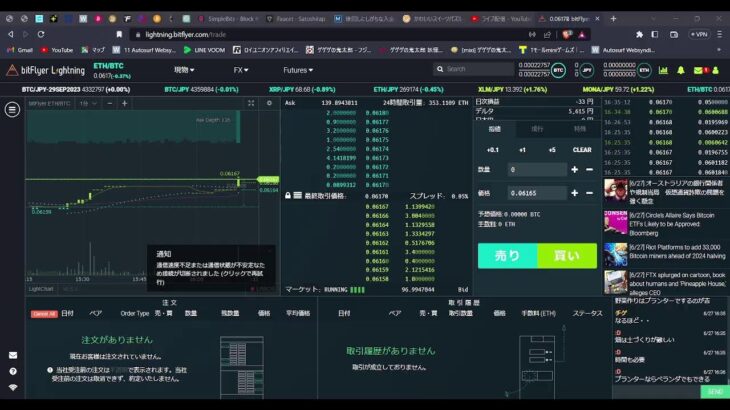Open a new browser tab
The width and height of the screenshot is (730, 410).
[613, 19]
